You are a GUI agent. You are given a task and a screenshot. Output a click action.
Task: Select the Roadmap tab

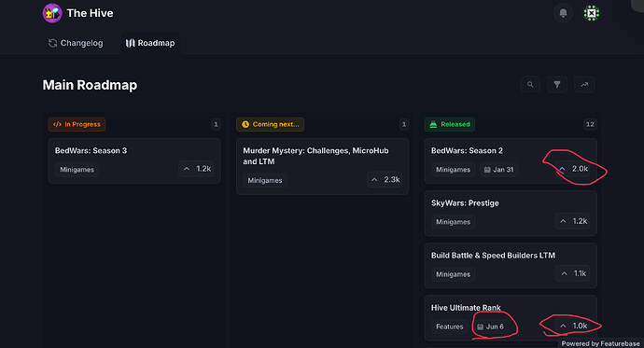click(150, 43)
